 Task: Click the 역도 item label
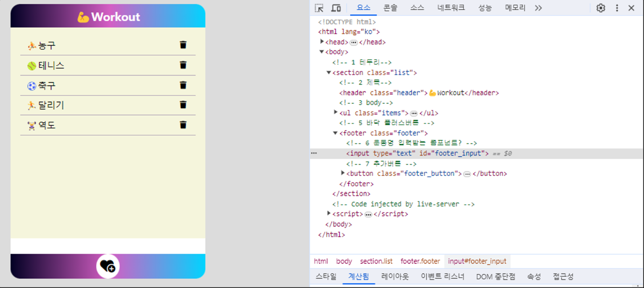click(x=47, y=125)
